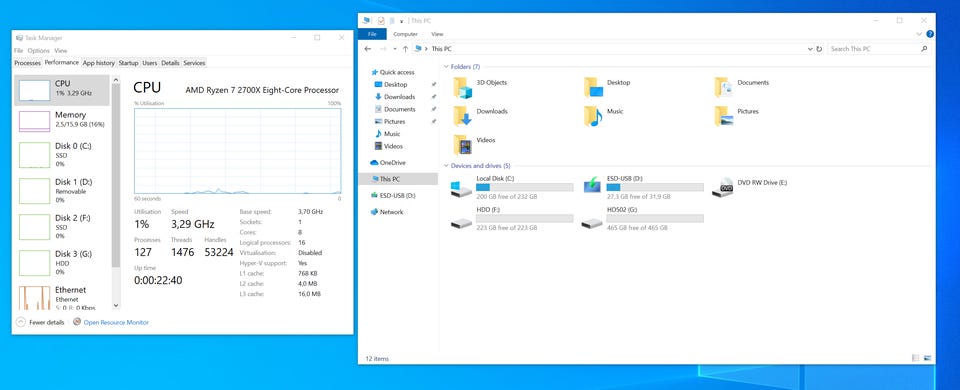The image size is (960, 390).
Task: Select Disk 2 (F:) performance entry
Action: tap(61, 227)
